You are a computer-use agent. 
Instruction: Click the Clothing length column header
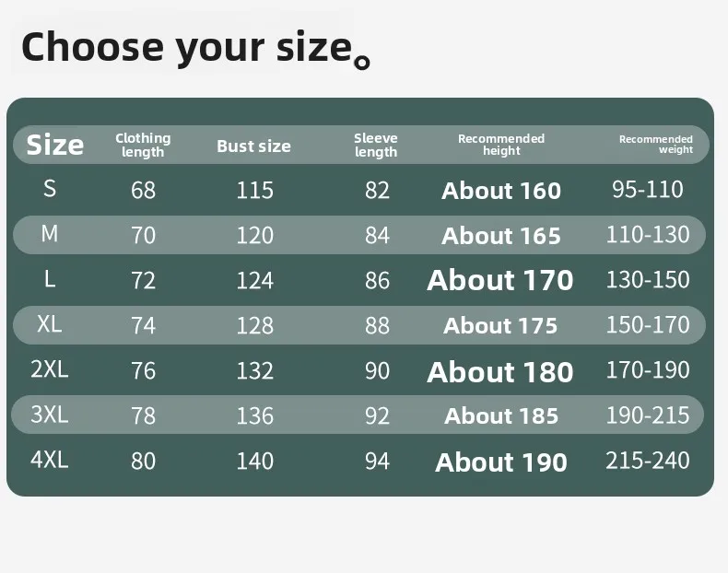point(143,145)
